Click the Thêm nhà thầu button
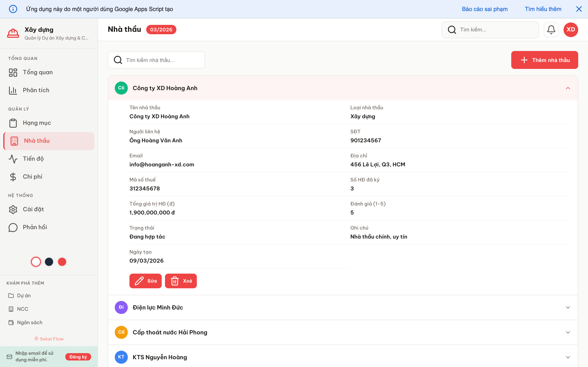Image resolution: width=588 pixels, height=367 pixels. point(545,60)
